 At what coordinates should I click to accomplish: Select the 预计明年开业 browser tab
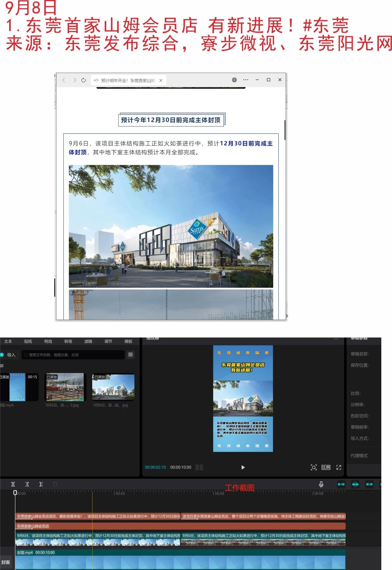pyautogui.click(x=128, y=80)
